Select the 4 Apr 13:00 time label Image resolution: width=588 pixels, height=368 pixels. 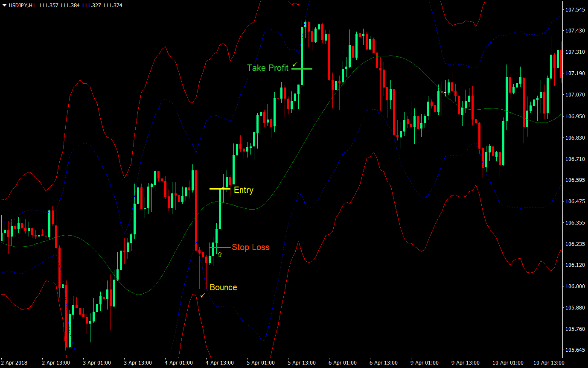pos(220,363)
